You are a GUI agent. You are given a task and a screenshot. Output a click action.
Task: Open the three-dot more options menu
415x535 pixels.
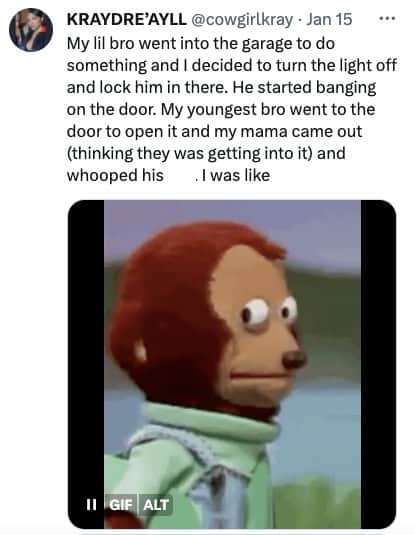[x=388, y=18]
